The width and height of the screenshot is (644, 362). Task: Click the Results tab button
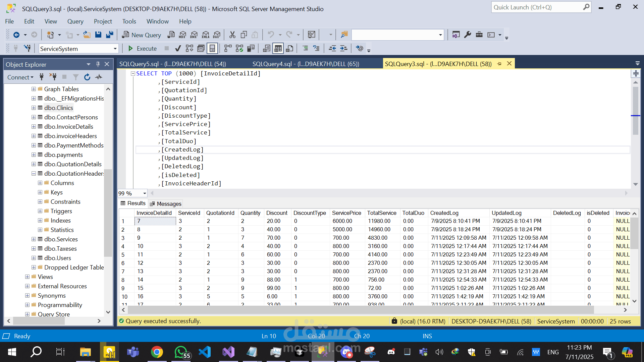133,203
